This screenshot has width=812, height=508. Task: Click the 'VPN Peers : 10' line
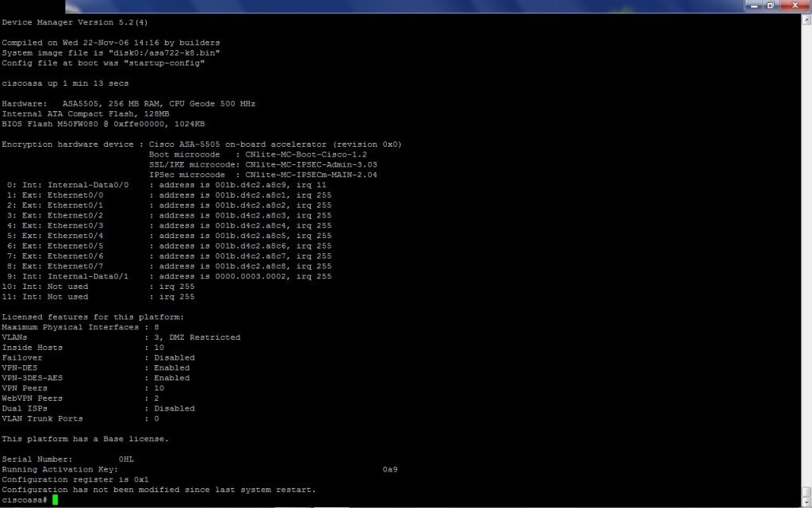pos(82,387)
